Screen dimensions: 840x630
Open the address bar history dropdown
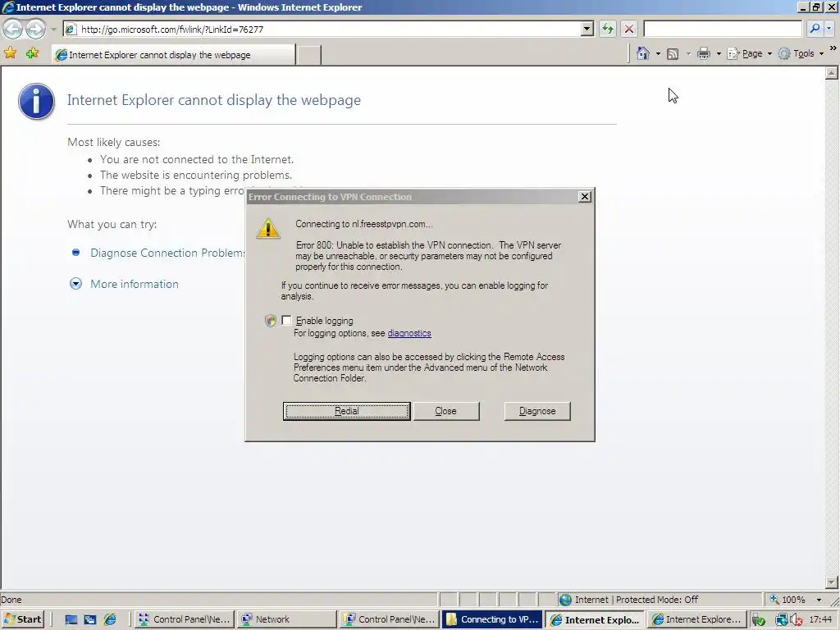[587, 29]
